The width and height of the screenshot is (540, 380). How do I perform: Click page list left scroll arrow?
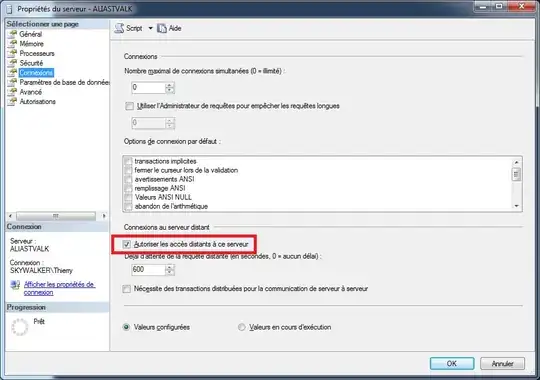[x=10, y=216]
